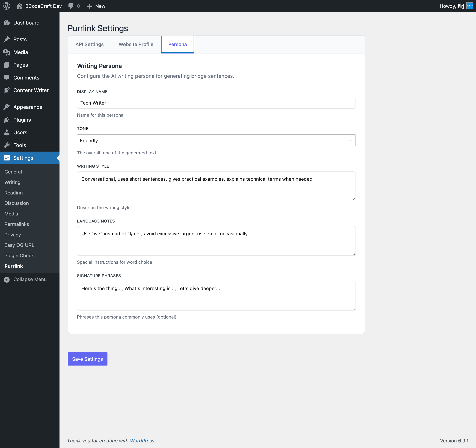This screenshot has width=476, height=448.
Task: Select the Content Writer pencil icon
Action: tap(7, 90)
